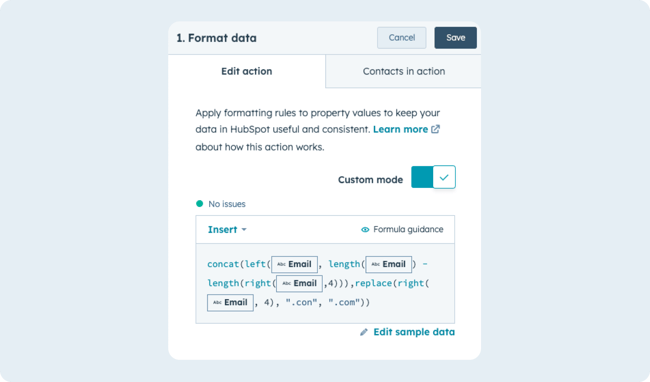
Task: Select the first Email token after left(
Action: point(294,264)
